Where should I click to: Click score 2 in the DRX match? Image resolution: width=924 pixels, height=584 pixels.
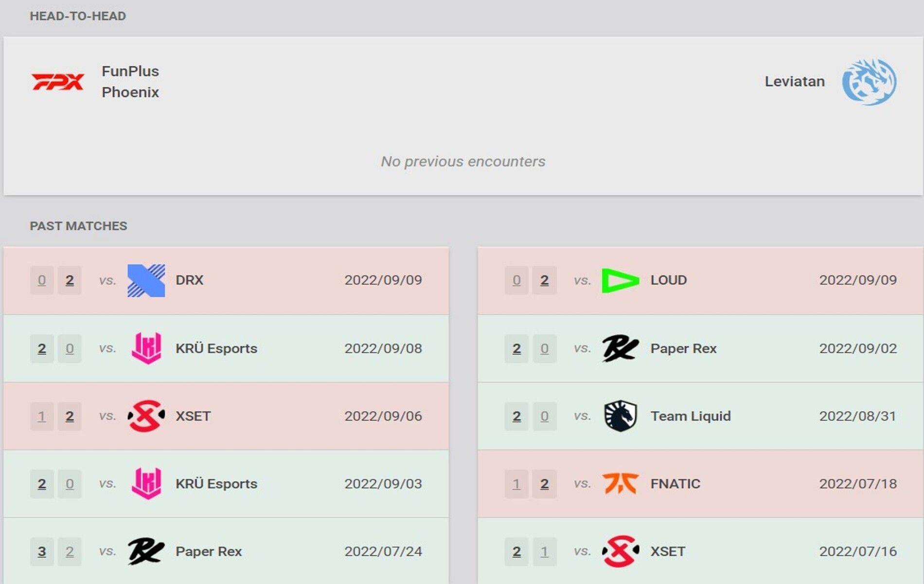[x=70, y=280]
